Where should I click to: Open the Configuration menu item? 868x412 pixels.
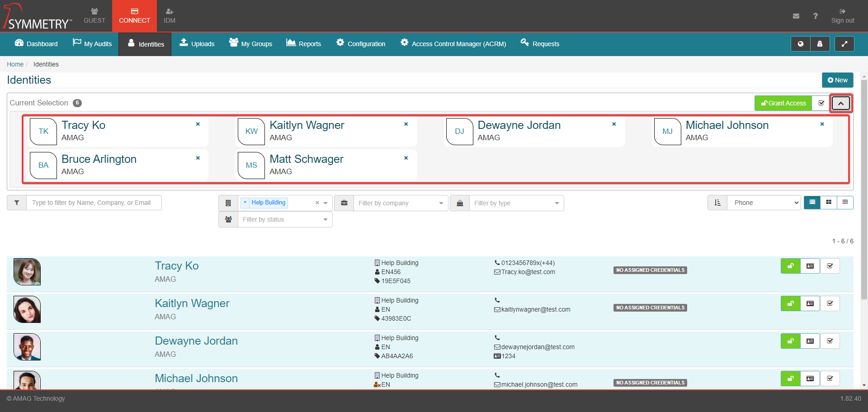tap(361, 44)
